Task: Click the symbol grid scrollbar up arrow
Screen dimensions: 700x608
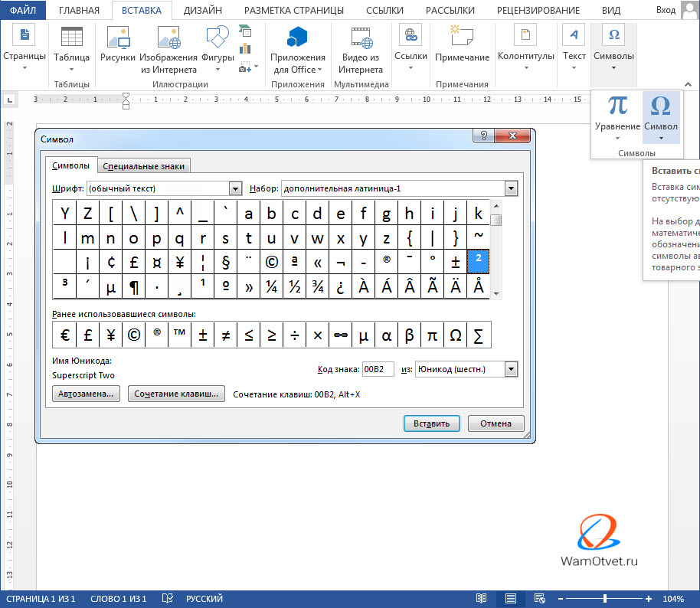Action: pos(496,206)
